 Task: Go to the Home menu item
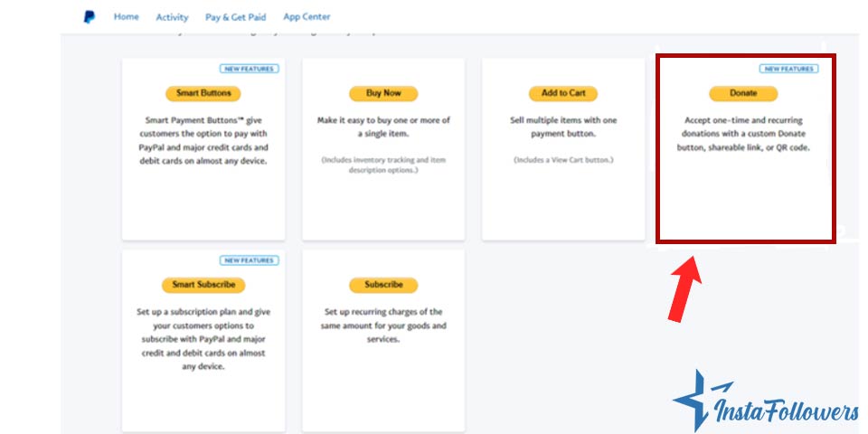pyautogui.click(x=127, y=17)
